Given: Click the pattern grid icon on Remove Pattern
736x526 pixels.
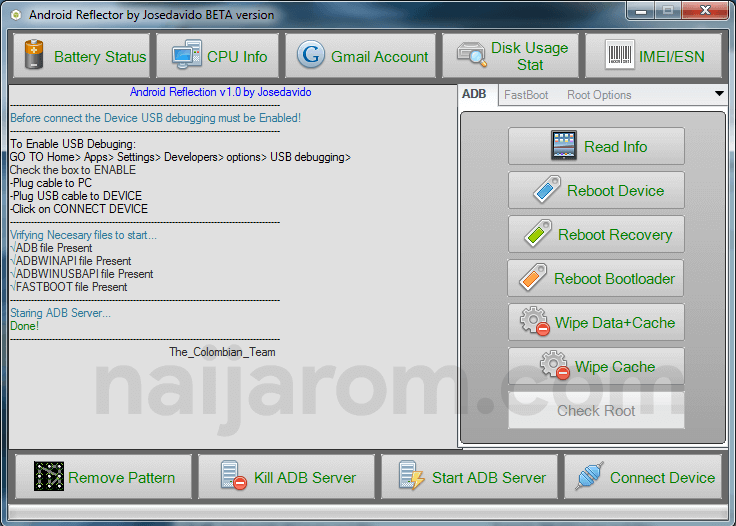Looking at the screenshot, I should click(x=49, y=476).
